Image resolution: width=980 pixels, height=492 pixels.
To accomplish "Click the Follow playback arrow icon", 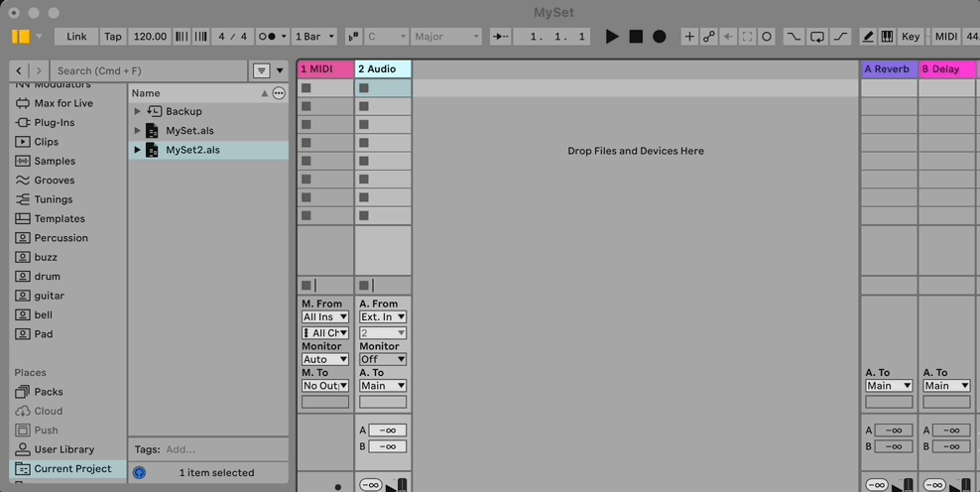I will point(501,37).
